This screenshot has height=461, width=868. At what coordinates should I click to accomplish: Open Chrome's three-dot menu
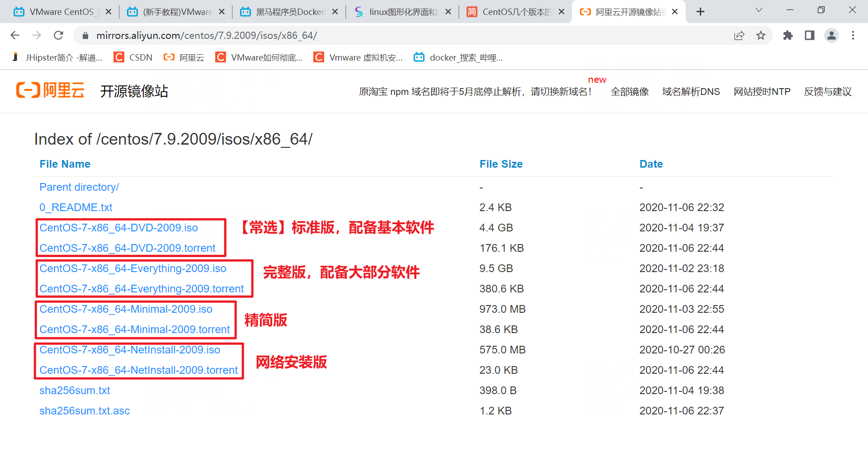click(x=853, y=35)
